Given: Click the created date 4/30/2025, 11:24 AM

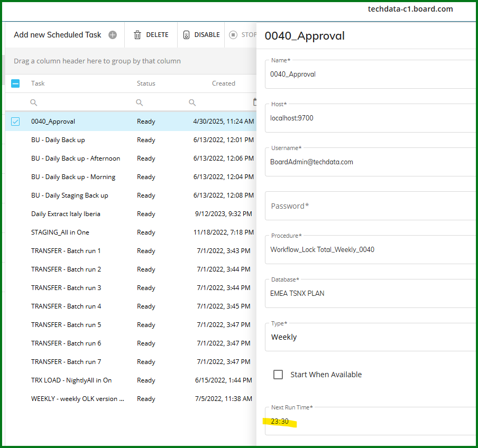Looking at the screenshot, I should point(224,122).
